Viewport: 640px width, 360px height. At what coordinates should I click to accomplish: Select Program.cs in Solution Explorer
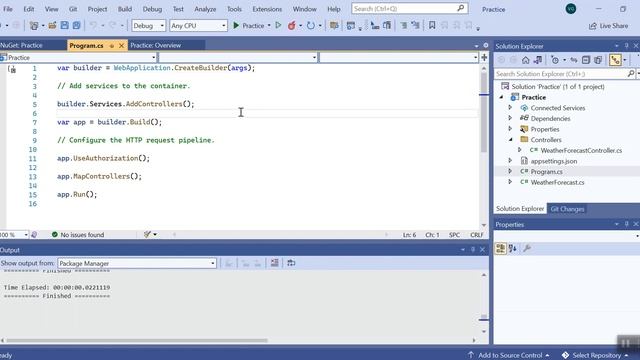(547, 171)
